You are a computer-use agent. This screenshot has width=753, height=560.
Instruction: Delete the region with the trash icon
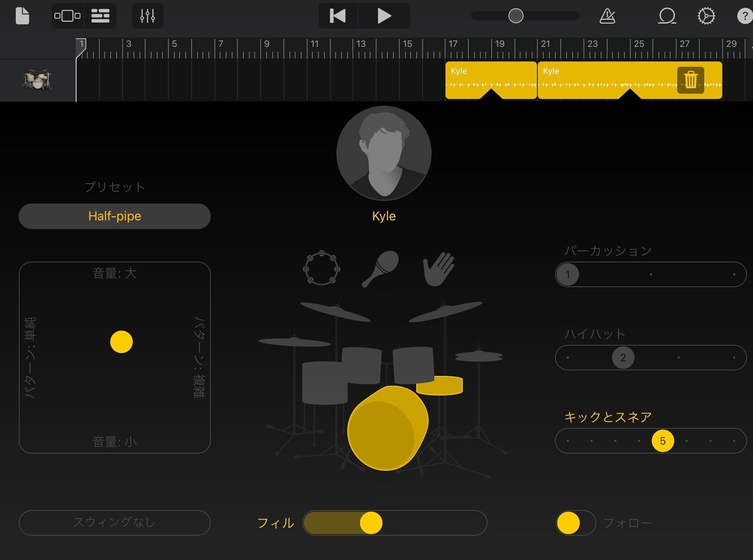coord(690,80)
